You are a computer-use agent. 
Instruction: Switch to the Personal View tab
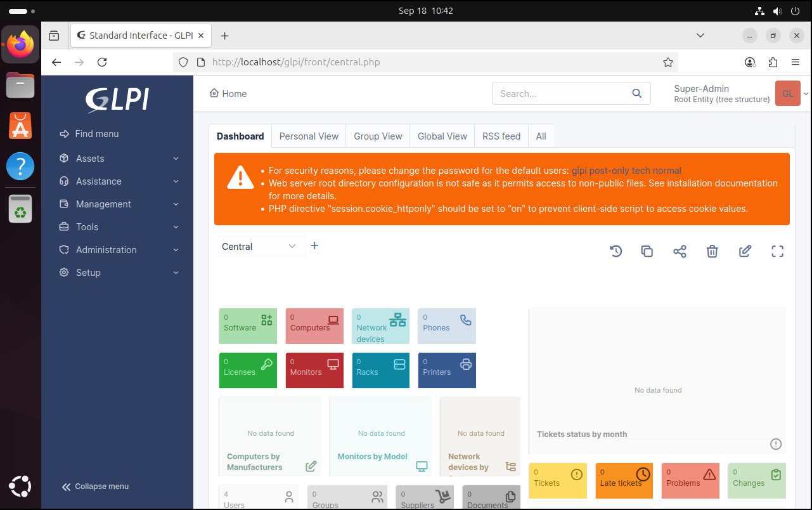[x=309, y=136]
